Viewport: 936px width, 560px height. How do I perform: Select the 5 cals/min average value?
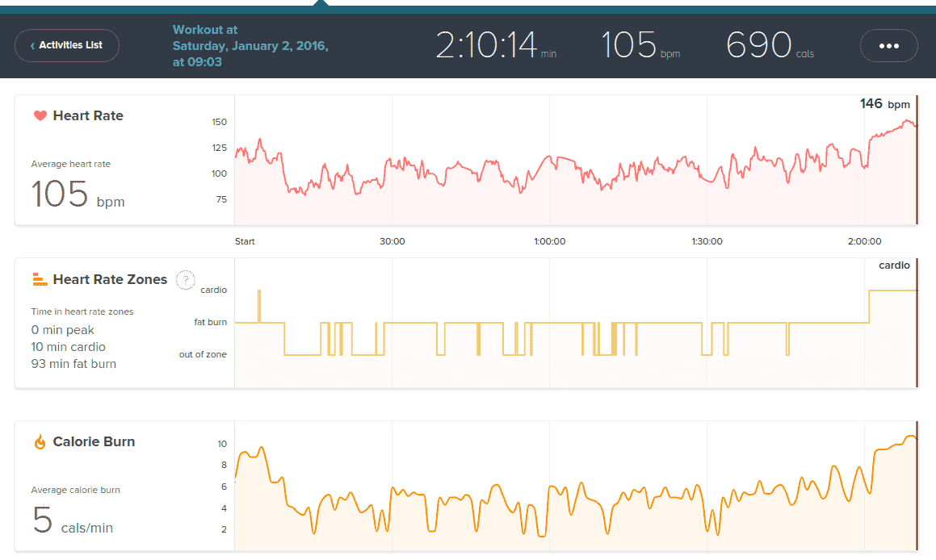point(73,521)
